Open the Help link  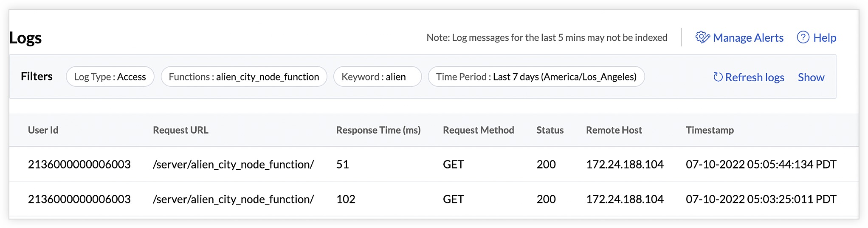point(825,38)
